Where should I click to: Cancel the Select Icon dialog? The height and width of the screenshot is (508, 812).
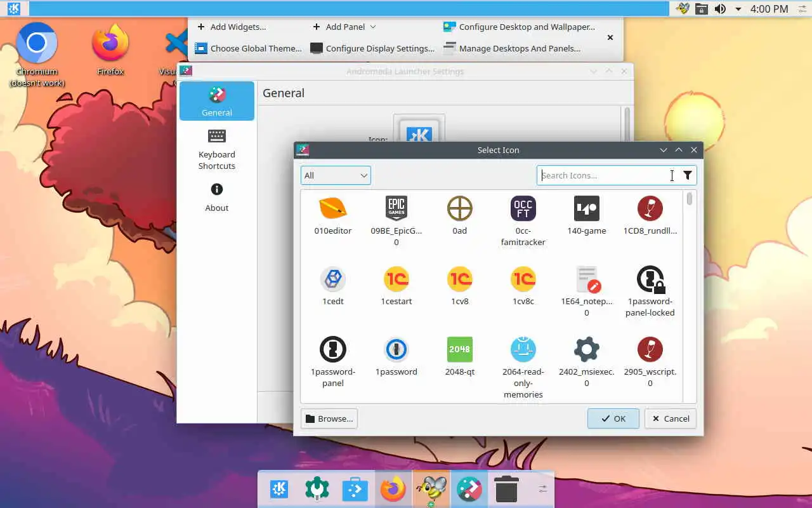[671, 418]
